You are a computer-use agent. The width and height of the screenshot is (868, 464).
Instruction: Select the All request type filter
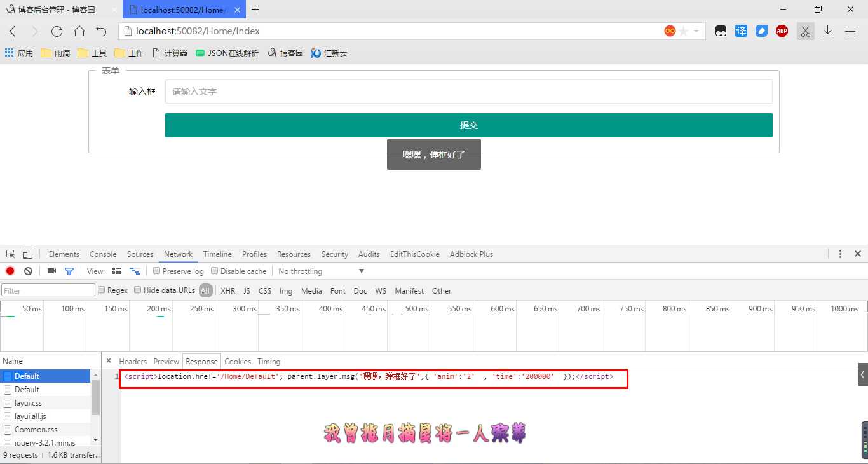pyautogui.click(x=205, y=291)
